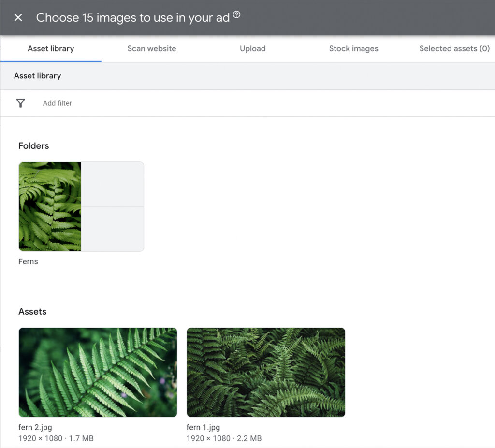The height and width of the screenshot is (448, 495).
Task: Open the Upload tab
Action: pyautogui.click(x=252, y=48)
